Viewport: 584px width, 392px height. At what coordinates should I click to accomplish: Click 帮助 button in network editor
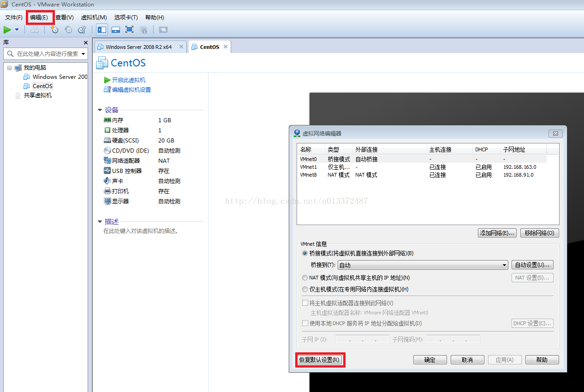(x=542, y=360)
